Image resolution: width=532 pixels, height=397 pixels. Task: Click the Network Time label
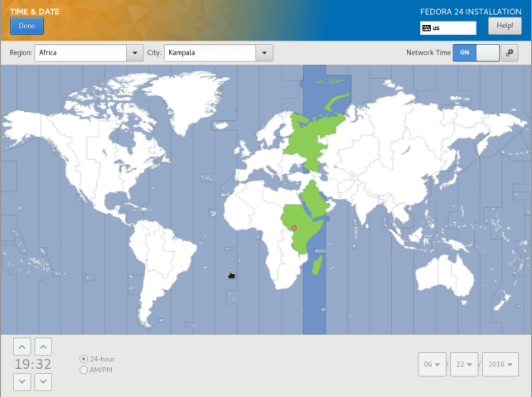(x=428, y=52)
